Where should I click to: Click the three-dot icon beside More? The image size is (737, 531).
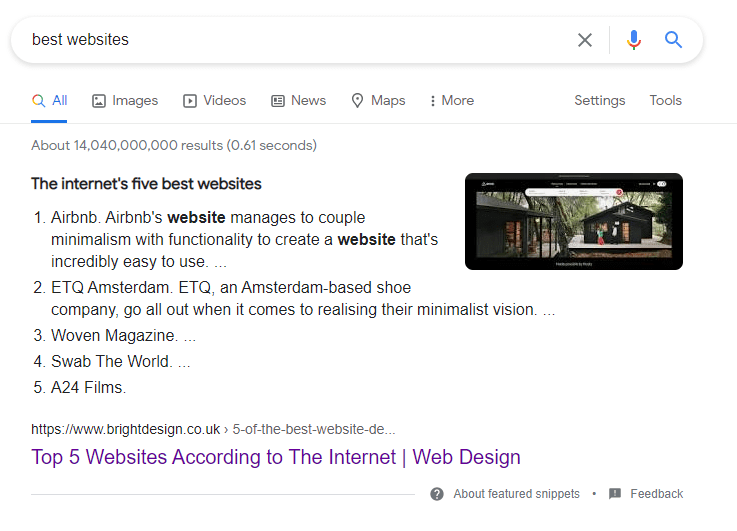(x=432, y=101)
